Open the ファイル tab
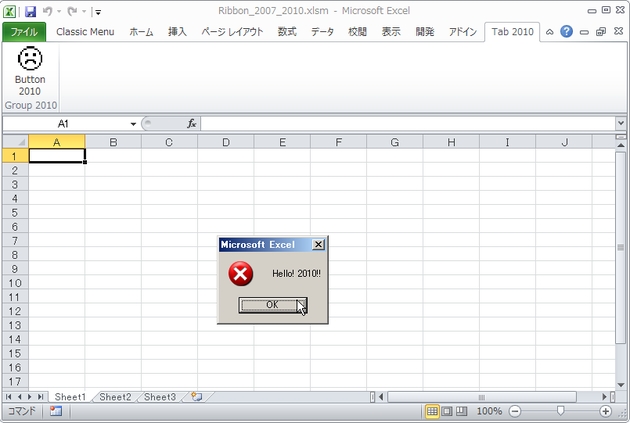 [x=24, y=32]
